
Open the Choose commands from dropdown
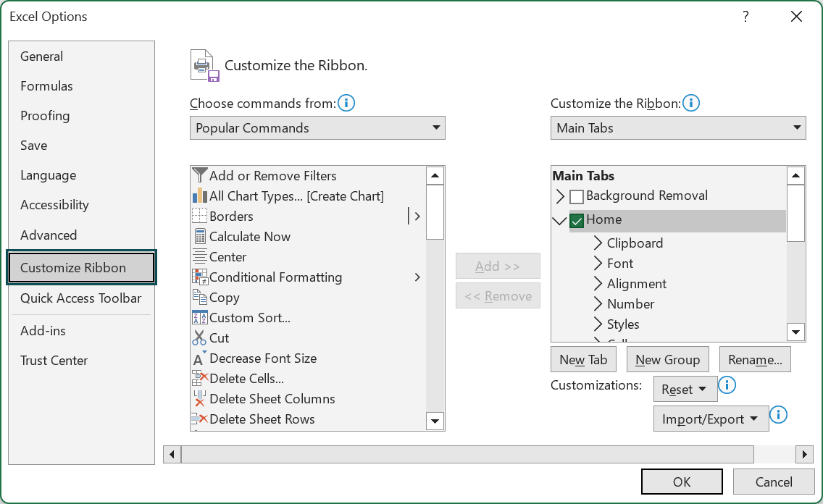(317, 128)
